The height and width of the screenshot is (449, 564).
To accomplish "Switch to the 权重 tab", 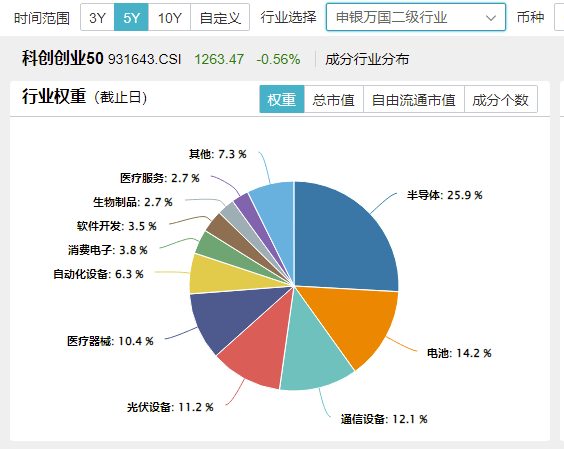I will coord(282,99).
